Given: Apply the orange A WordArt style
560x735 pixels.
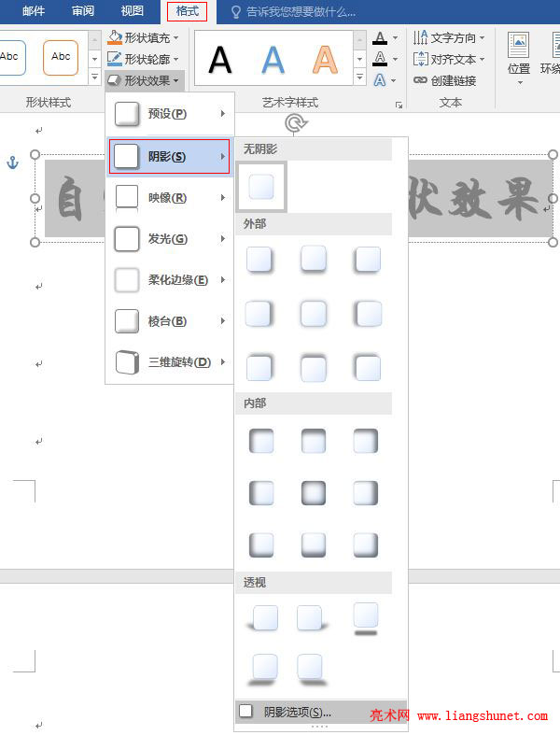Looking at the screenshot, I should click(325, 60).
